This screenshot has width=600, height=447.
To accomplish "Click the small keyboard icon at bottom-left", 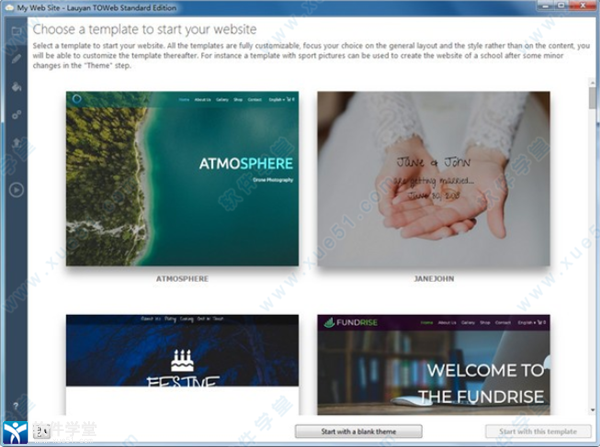I will (42, 432).
